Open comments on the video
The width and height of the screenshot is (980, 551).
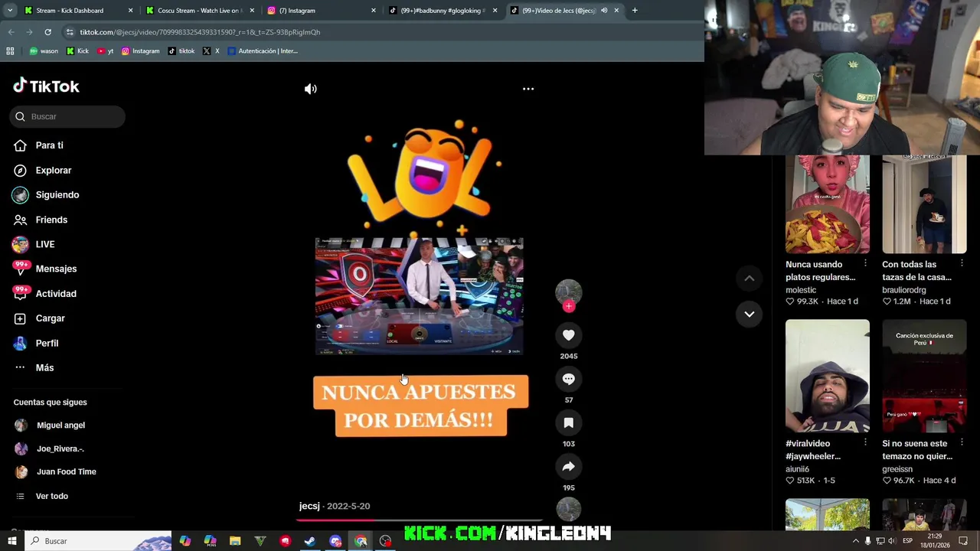click(x=568, y=379)
